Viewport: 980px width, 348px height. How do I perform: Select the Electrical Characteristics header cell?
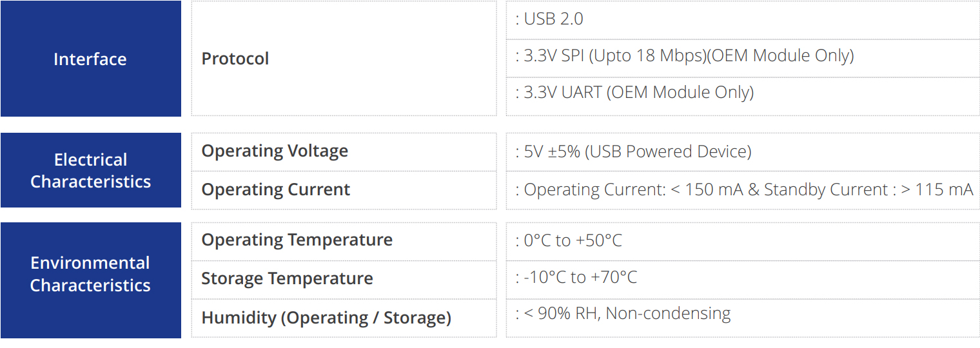tap(90, 171)
